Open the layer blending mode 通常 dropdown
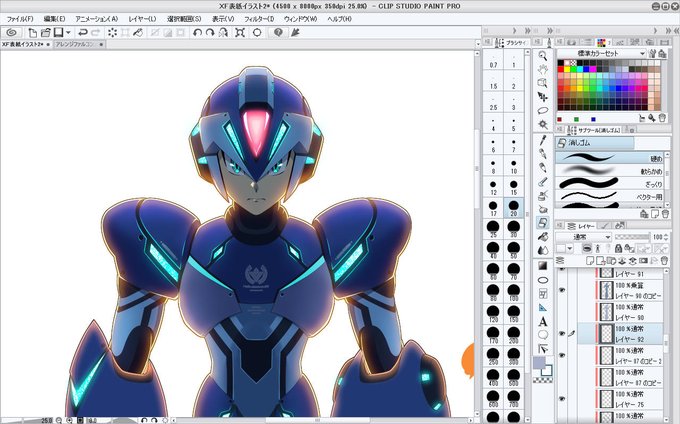 pyautogui.click(x=584, y=237)
